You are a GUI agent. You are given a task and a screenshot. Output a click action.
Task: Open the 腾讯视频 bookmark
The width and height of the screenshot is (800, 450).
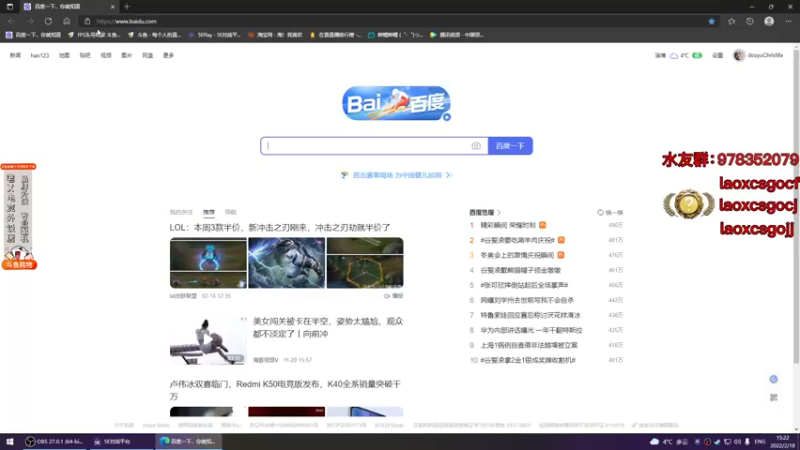[457, 35]
